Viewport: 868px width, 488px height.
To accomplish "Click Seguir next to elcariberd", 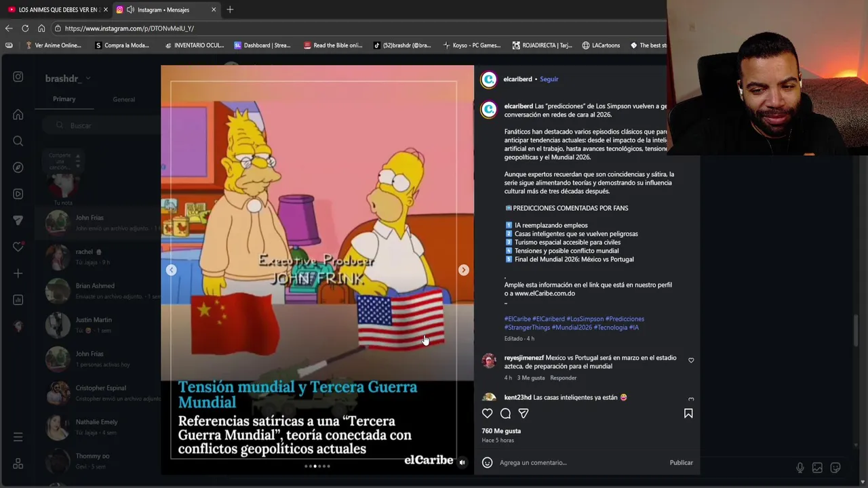I will (549, 79).
